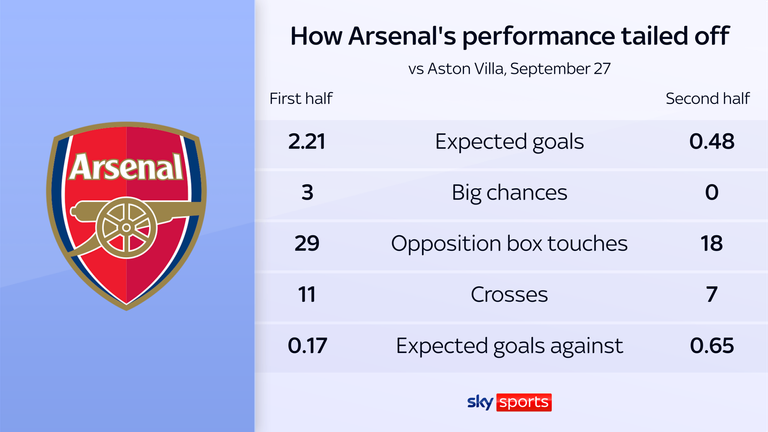Click the Sky Sports logo
The width and height of the screenshot is (768, 432).
tap(510, 401)
